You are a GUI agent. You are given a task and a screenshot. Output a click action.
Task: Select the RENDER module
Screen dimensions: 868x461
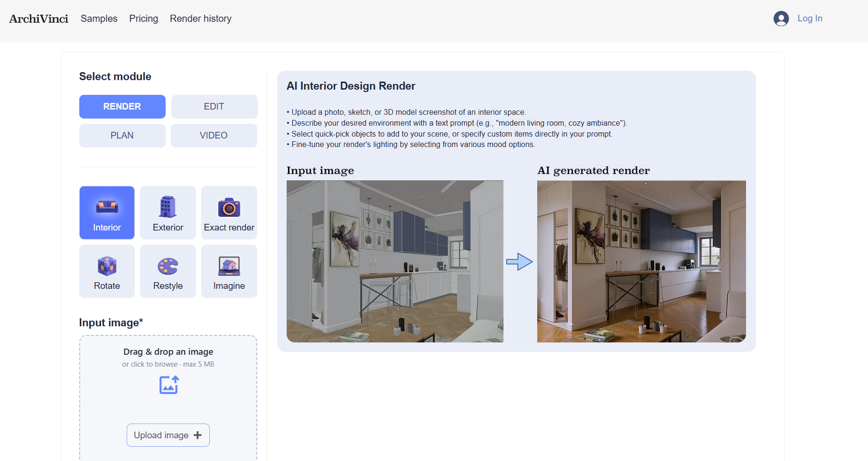pos(122,107)
